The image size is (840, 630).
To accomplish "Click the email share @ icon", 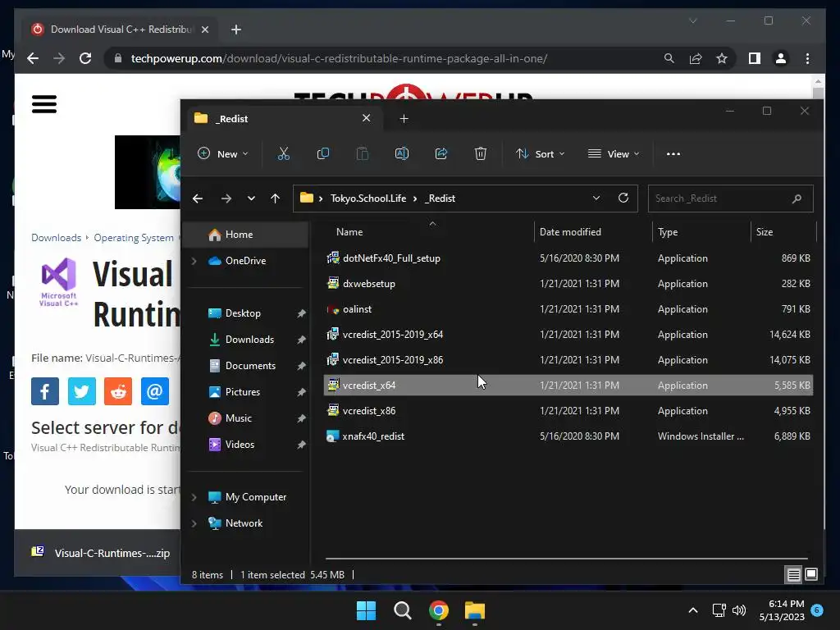I will coord(155,391).
